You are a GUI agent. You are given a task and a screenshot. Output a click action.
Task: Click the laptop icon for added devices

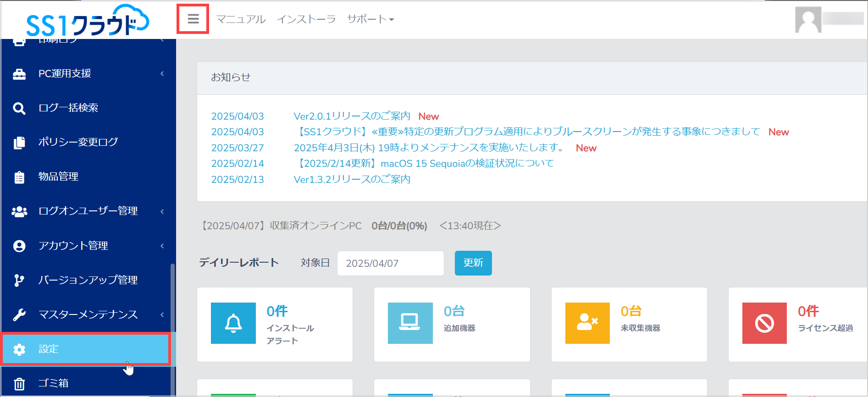tap(410, 323)
